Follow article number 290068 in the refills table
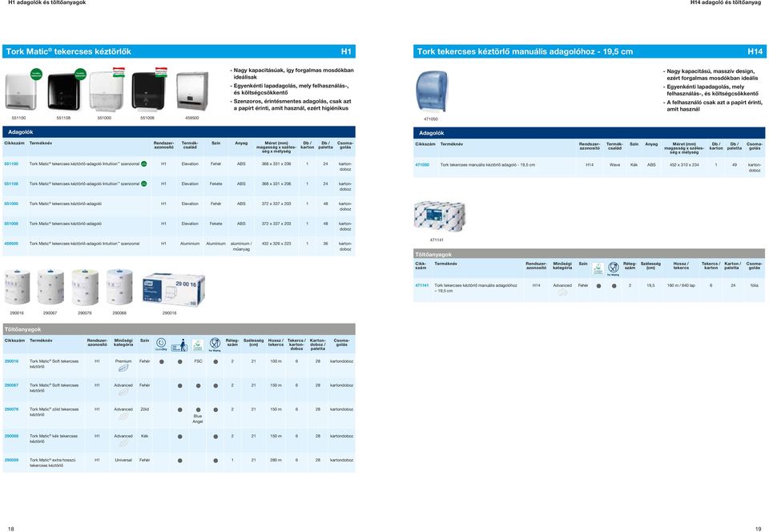The height and width of the screenshot is (532, 769). (x=11, y=436)
